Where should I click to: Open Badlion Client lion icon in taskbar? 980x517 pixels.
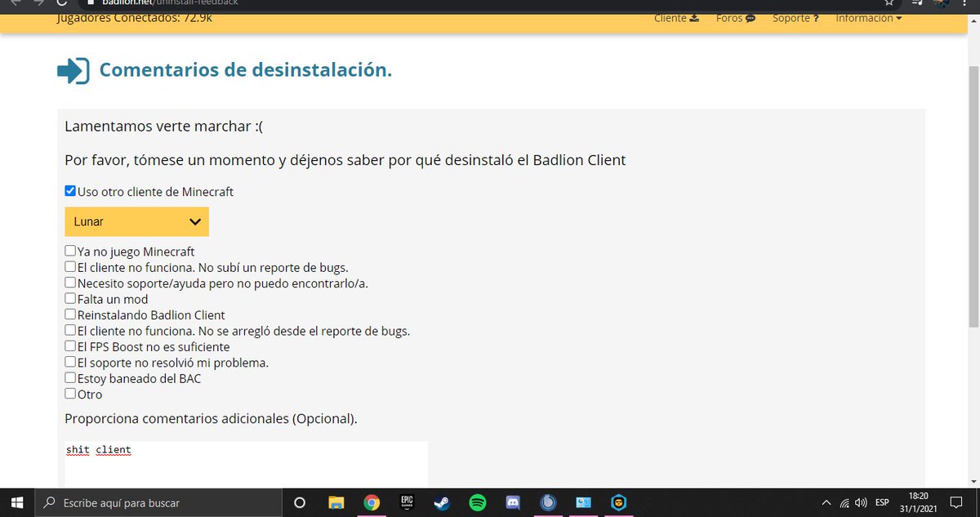coord(620,502)
